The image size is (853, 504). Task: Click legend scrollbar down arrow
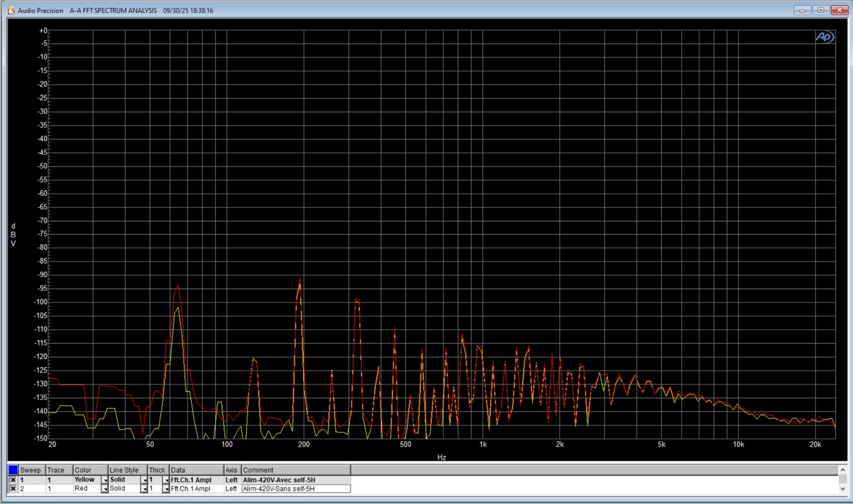point(843,489)
